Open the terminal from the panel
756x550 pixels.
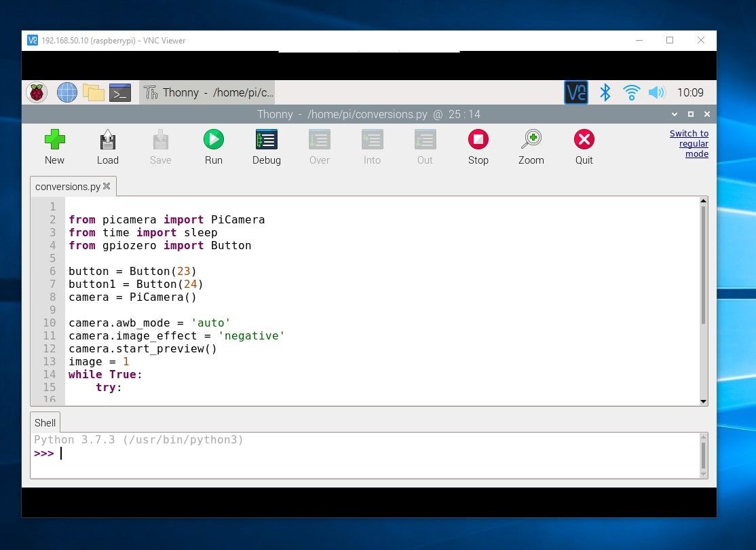pyautogui.click(x=120, y=92)
